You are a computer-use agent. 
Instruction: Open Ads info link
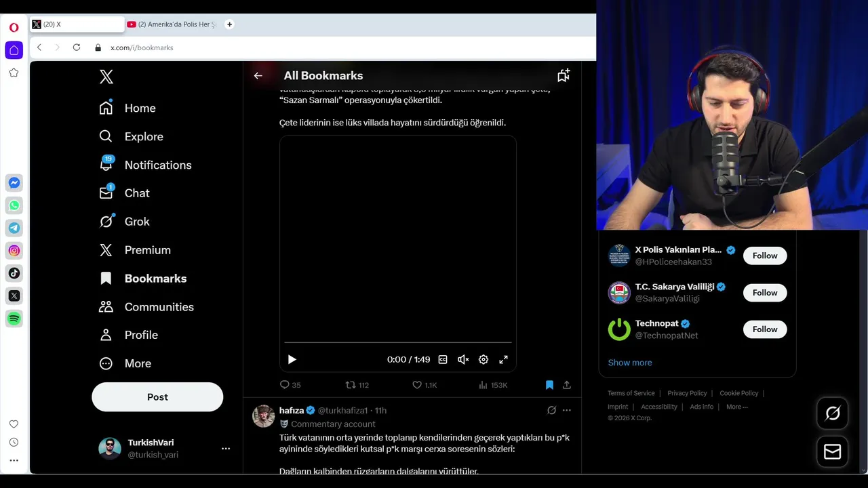coord(702,407)
